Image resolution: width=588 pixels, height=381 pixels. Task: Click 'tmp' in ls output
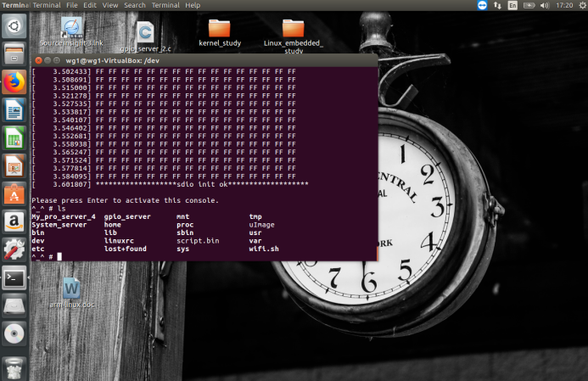255,216
